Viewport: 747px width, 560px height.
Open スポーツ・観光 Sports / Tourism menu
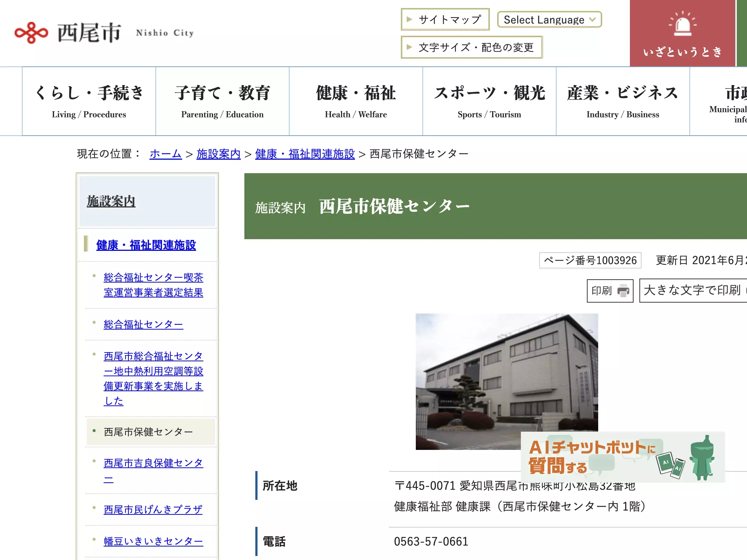[x=489, y=101]
